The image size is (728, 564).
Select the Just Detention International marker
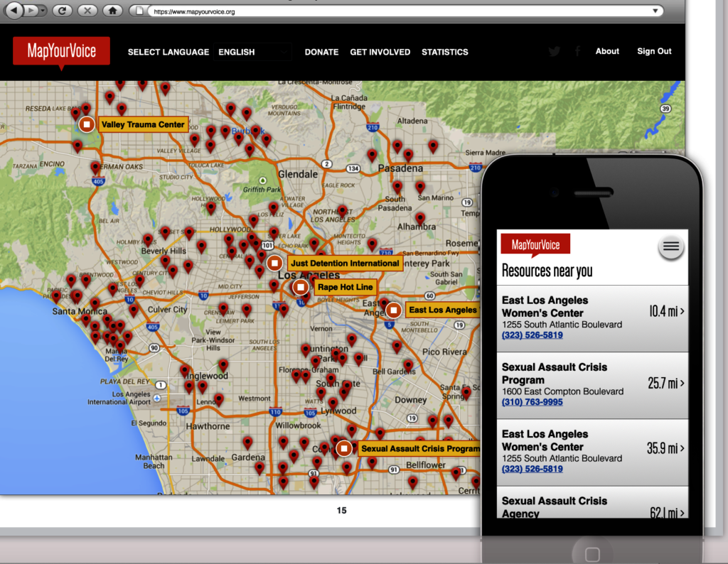point(274,263)
